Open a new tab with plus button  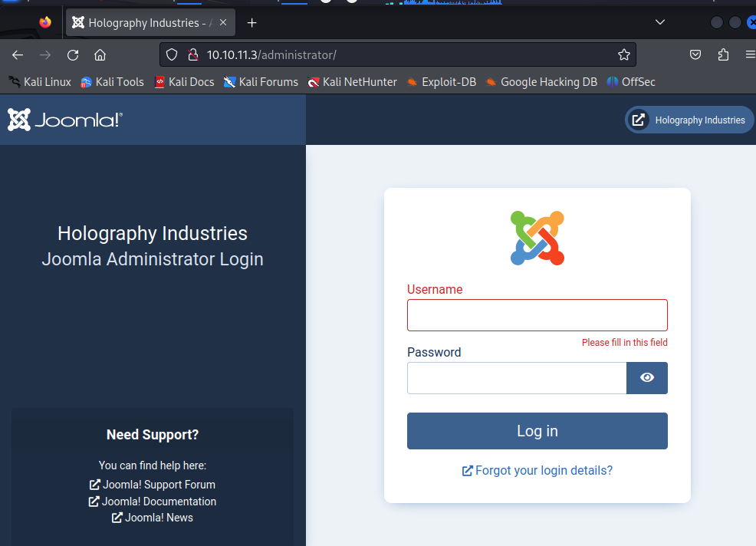pos(251,23)
